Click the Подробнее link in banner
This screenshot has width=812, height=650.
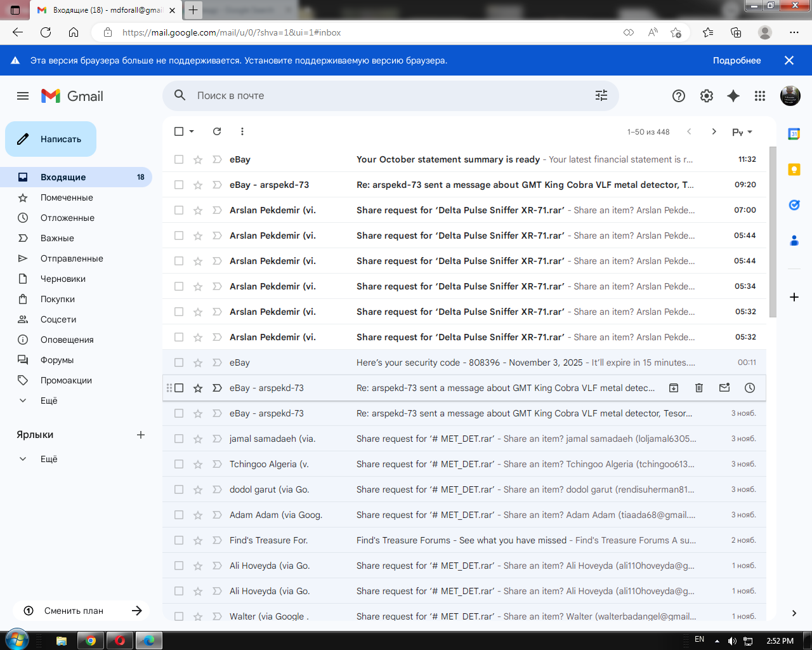click(737, 60)
